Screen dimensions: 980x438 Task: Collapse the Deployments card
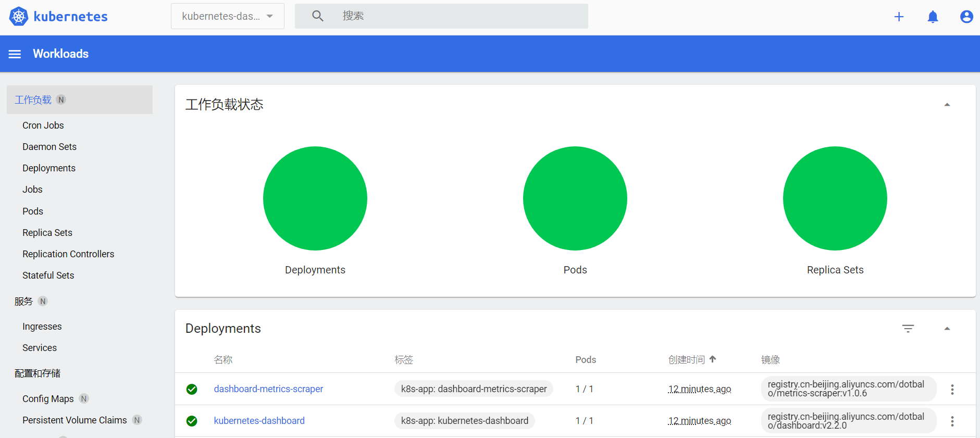(947, 329)
